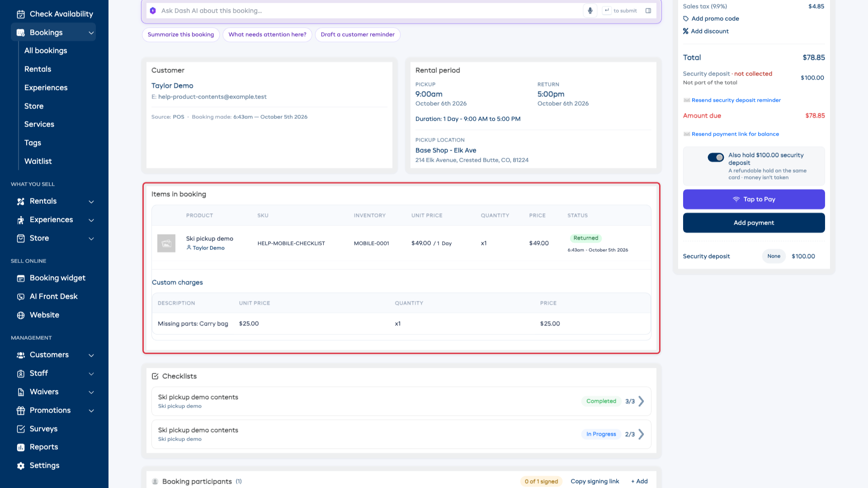Image resolution: width=868 pixels, height=488 pixels.
Task: Click the Add payment button
Action: coord(754,223)
